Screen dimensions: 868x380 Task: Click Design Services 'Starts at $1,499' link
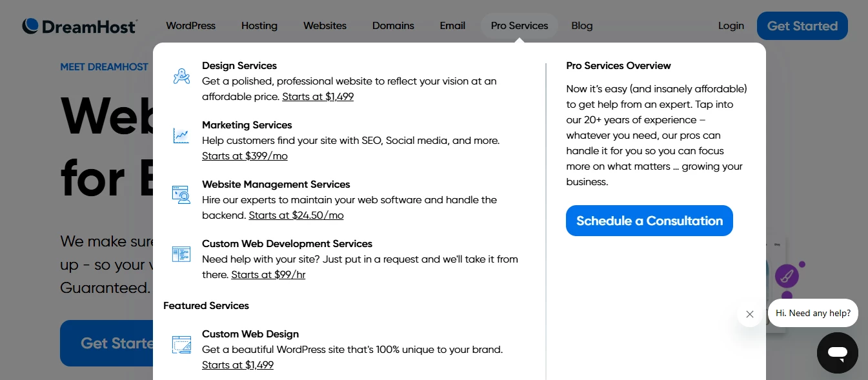pos(318,97)
